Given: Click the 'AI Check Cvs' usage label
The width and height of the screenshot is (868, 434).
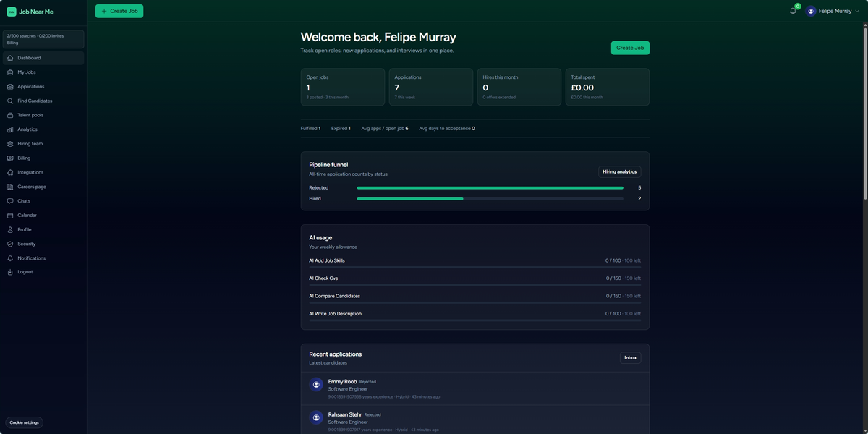Looking at the screenshot, I should [323, 278].
